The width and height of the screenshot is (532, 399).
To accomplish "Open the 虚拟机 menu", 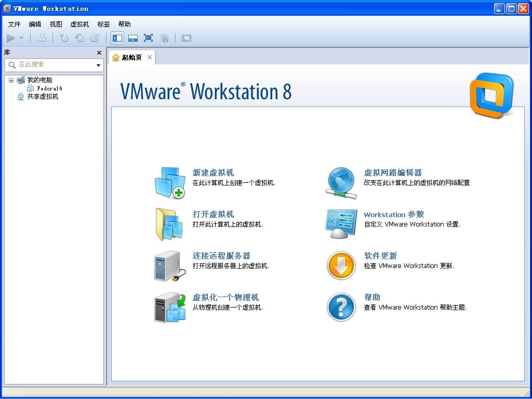I will (x=79, y=24).
